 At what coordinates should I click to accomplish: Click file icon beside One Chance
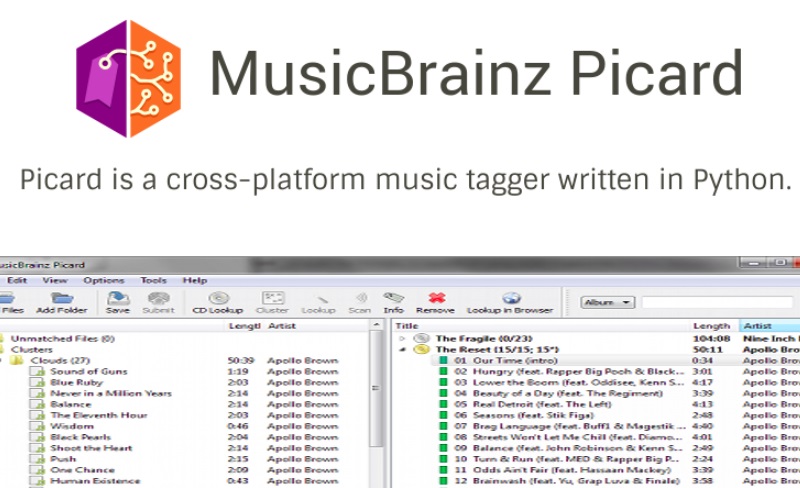(38, 470)
